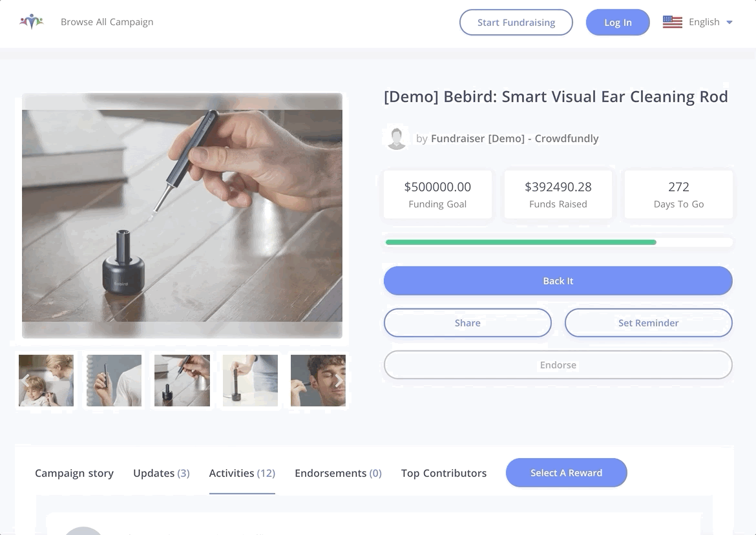
Task: Select thumbnail of man cleaning ear
Action: pos(318,381)
